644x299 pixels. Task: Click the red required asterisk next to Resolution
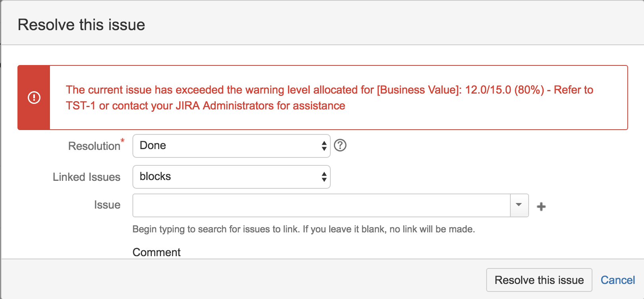pyautogui.click(x=123, y=140)
